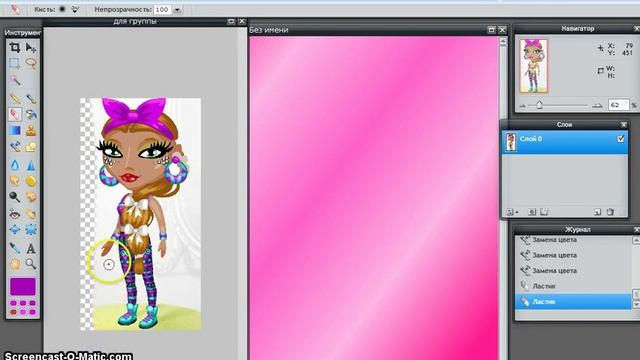Click the Навигатор panel header
640x360 pixels.
coord(577,29)
